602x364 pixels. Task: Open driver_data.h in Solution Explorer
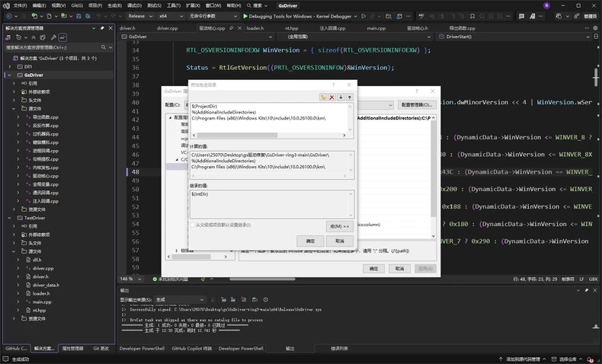coord(46,285)
